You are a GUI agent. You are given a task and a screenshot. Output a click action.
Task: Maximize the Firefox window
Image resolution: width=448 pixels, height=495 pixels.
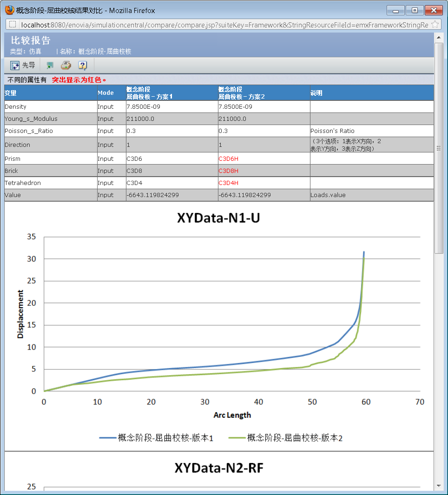click(x=415, y=11)
